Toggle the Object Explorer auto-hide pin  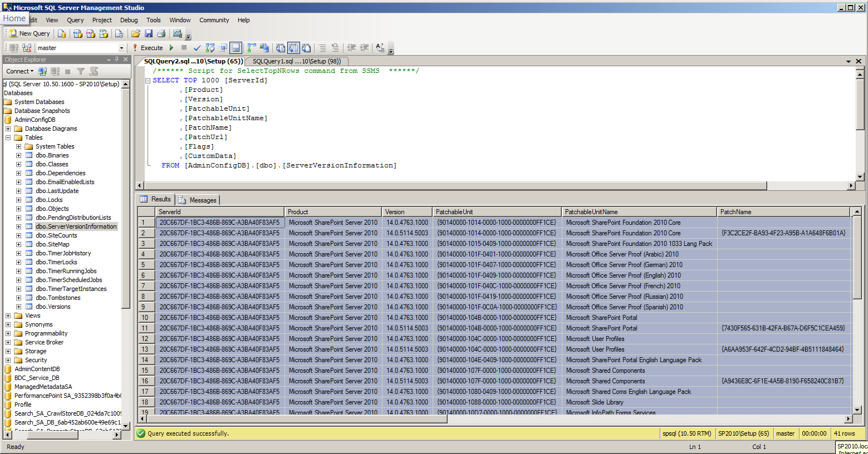pos(117,60)
